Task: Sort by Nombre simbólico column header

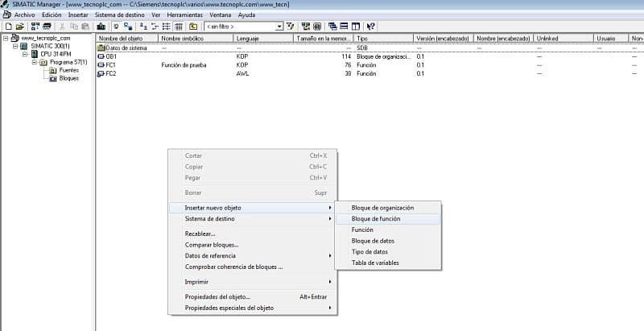Action: tap(196, 38)
